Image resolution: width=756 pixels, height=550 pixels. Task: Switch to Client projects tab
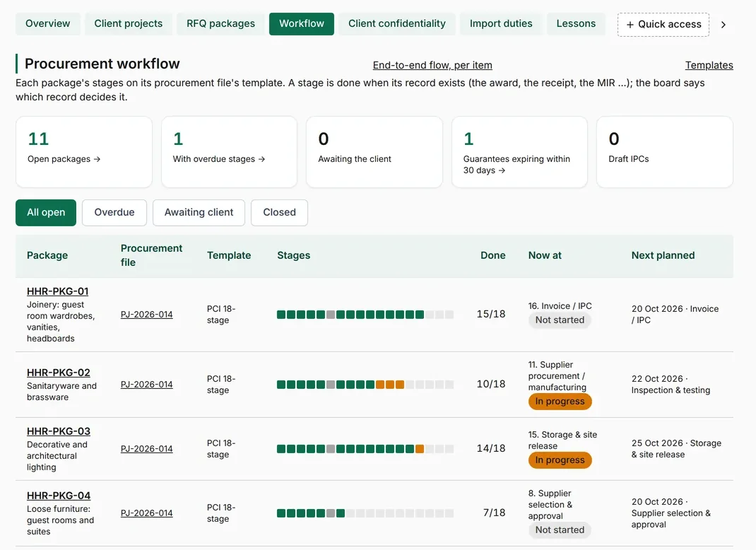point(129,23)
